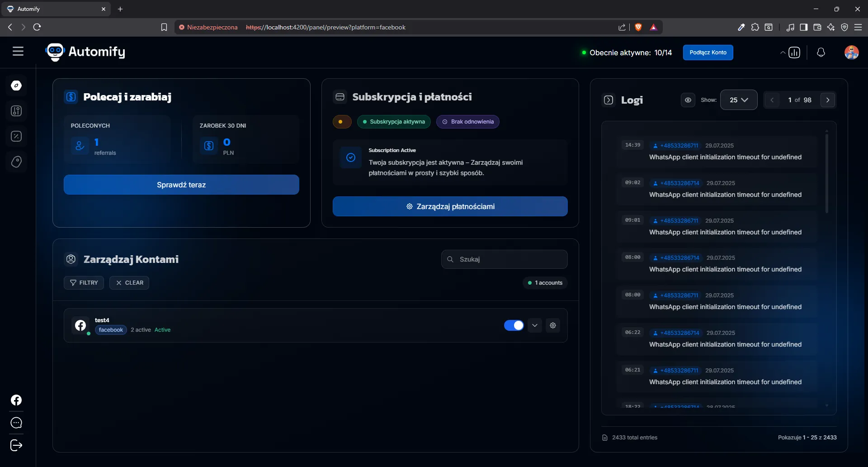Click the Podłącz Konto button
Viewport: 868px width, 467px height.
point(708,52)
